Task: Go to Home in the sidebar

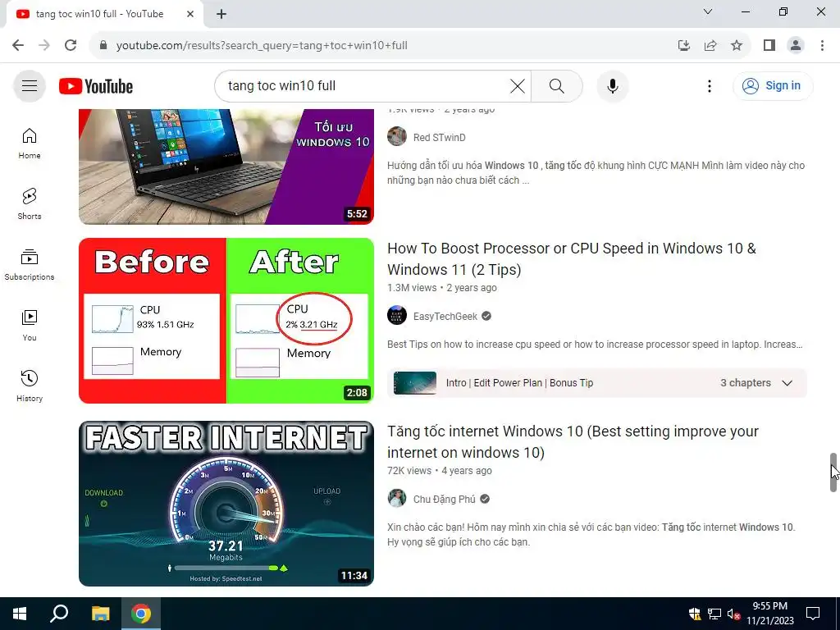Action: (30, 144)
